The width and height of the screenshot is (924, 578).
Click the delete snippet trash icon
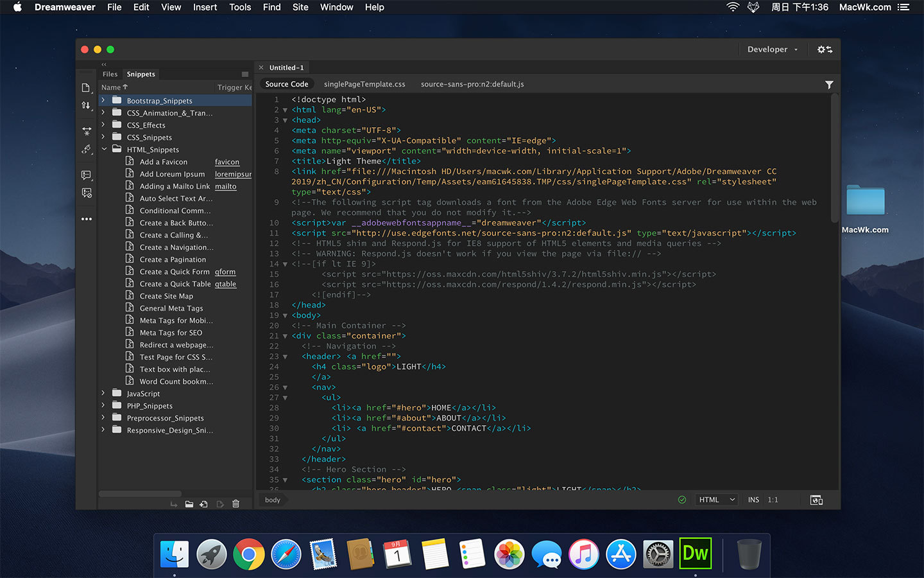235,504
